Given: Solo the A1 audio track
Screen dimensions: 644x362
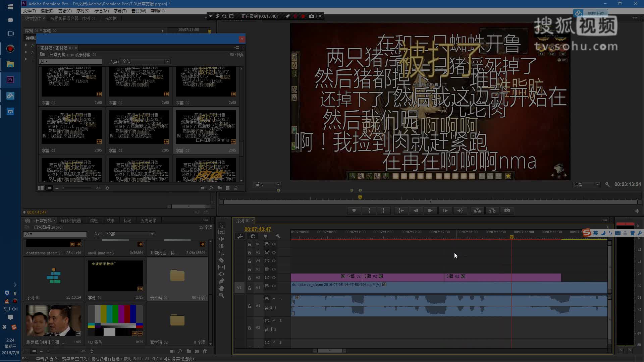Looking at the screenshot, I should 280,299.
